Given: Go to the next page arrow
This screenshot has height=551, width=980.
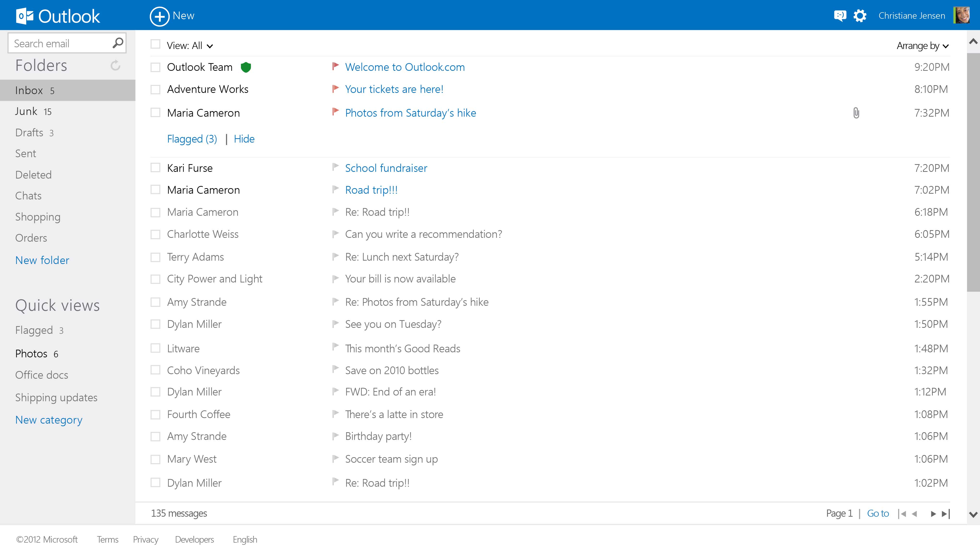Looking at the screenshot, I should [933, 514].
